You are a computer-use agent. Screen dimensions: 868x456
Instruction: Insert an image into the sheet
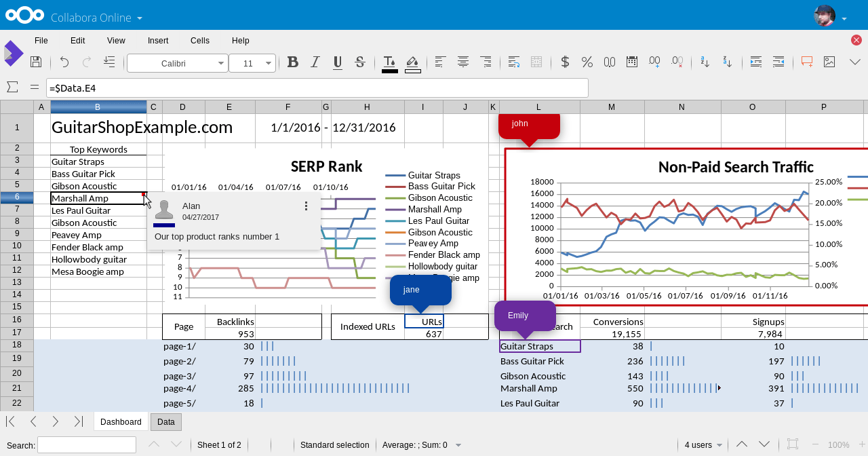pyautogui.click(x=829, y=62)
